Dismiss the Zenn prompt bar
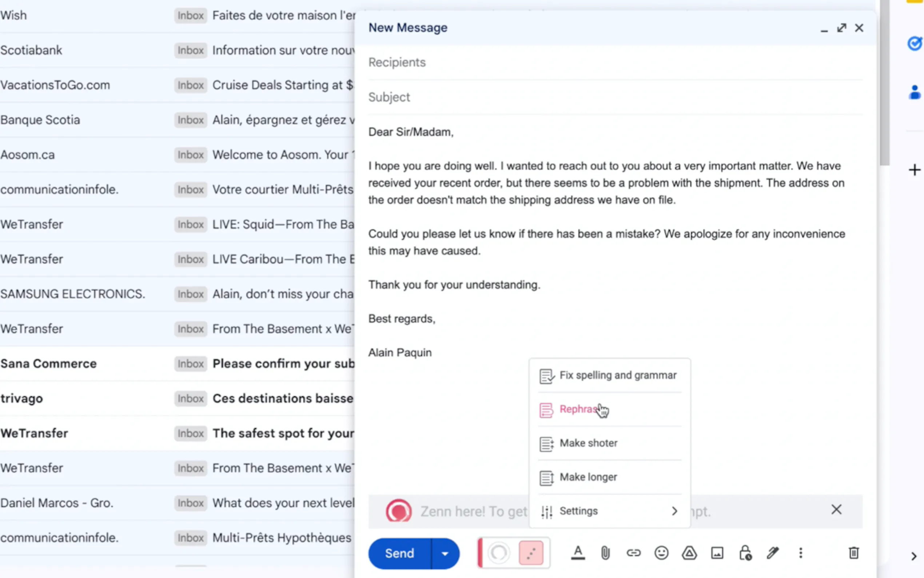 tap(836, 510)
